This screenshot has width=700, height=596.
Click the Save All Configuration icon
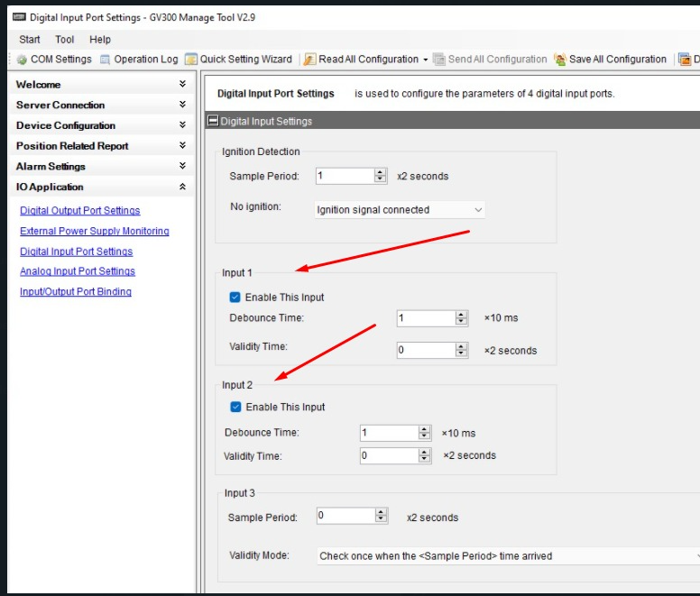click(560, 60)
